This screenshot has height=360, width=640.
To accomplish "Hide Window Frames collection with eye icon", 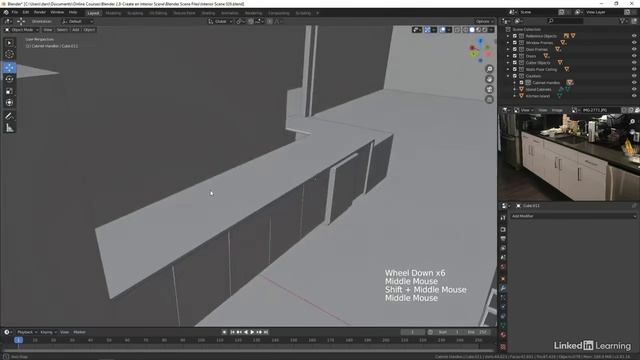I will (x=634, y=42).
